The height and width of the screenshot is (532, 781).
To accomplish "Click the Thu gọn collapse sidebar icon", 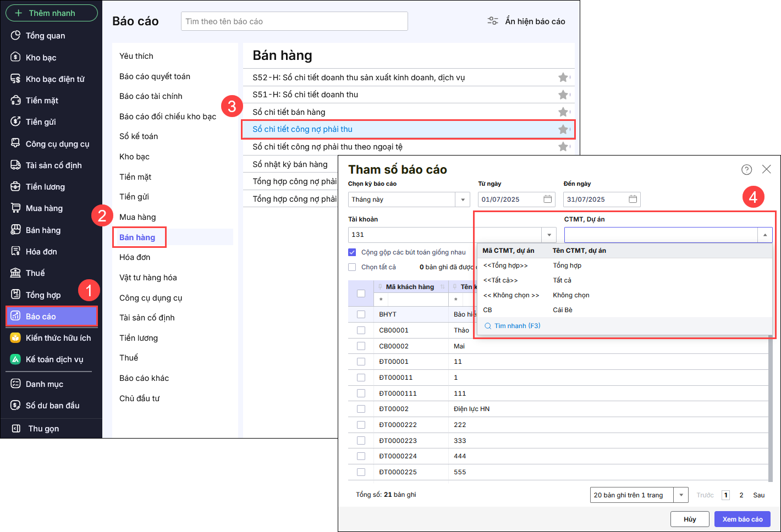I will (16, 429).
